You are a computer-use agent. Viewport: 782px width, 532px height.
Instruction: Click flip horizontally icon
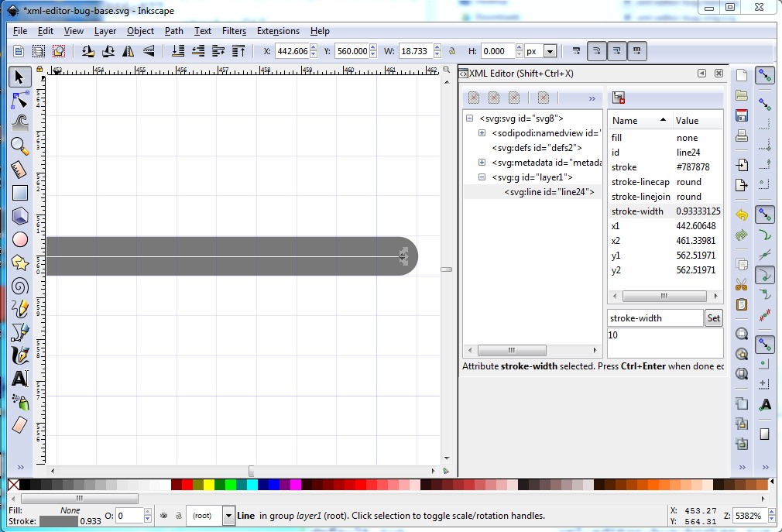(129, 51)
